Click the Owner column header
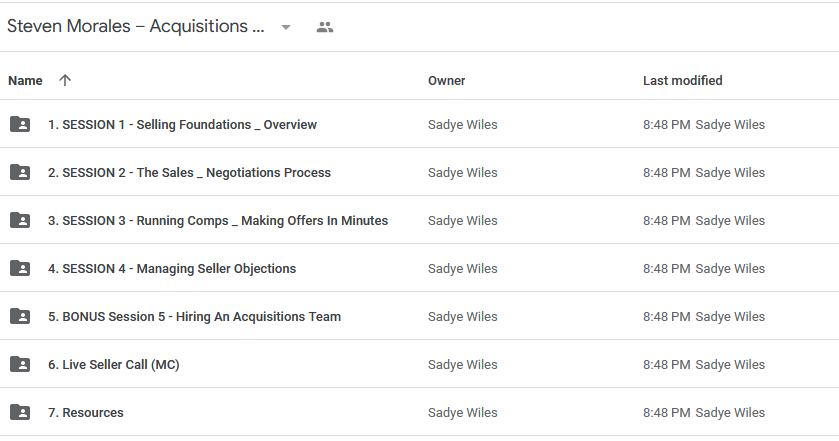The width and height of the screenshot is (839, 441). tap(446, 80)
